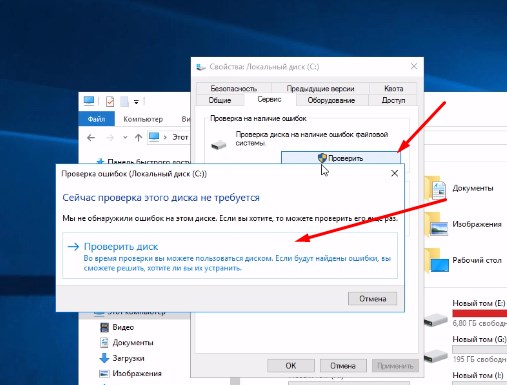Click the disk drive icon in Сервис tab
The height and width of the screenshot is (385, 507).
point(218,144)
